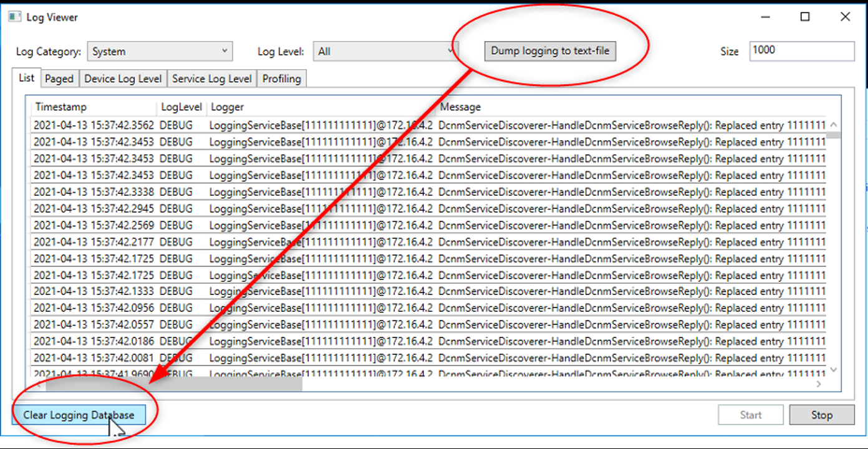The width and height of the screenshot is (868, 449).
Task: Click timestamp 2021-04-13 15:37:42.1333
Action: 94,292
